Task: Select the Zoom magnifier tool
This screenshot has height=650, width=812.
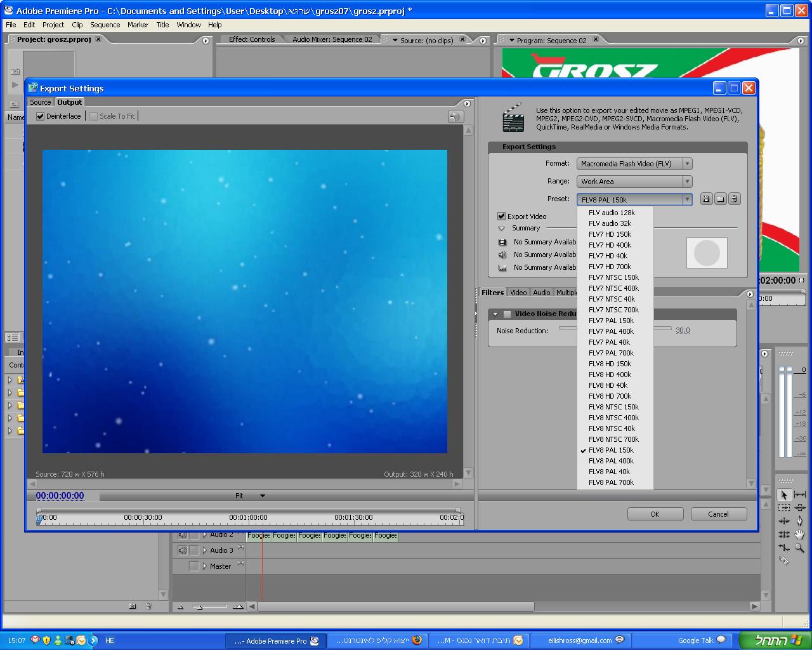Action: click(x=799, y=548)
